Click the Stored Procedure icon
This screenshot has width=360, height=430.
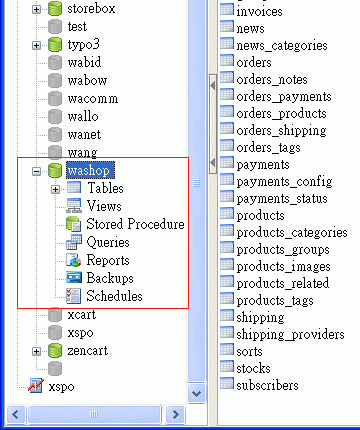[x=74, y=224]
